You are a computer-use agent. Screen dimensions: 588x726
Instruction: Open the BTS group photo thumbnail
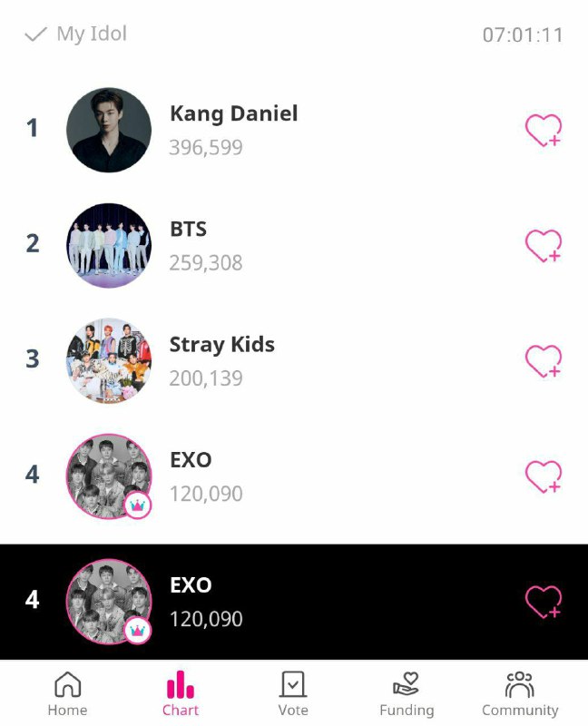tap(109, 245)
